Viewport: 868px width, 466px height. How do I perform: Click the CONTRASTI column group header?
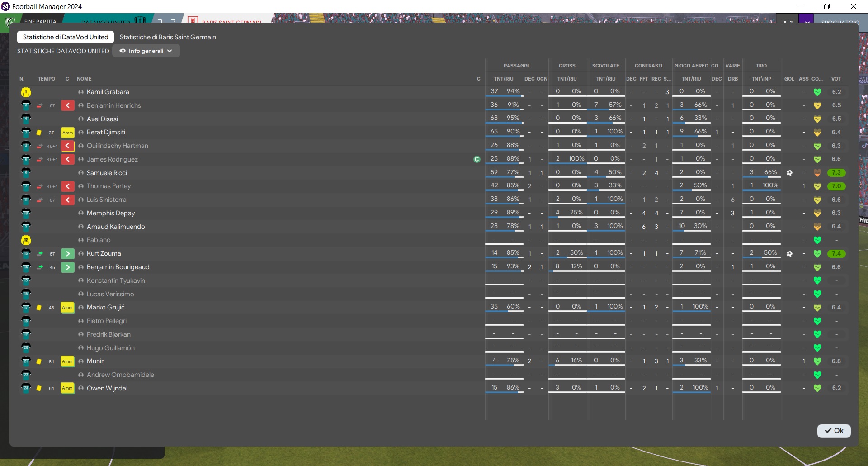coord(648,66)
